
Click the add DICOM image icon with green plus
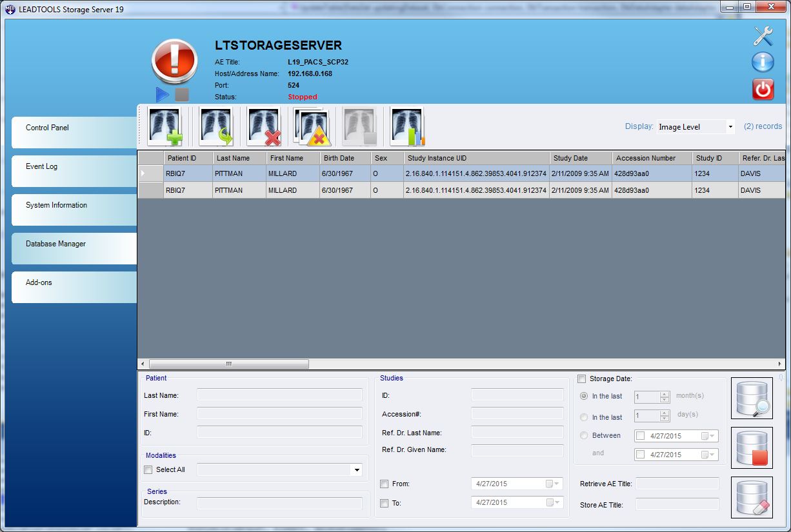pos(165,126)
